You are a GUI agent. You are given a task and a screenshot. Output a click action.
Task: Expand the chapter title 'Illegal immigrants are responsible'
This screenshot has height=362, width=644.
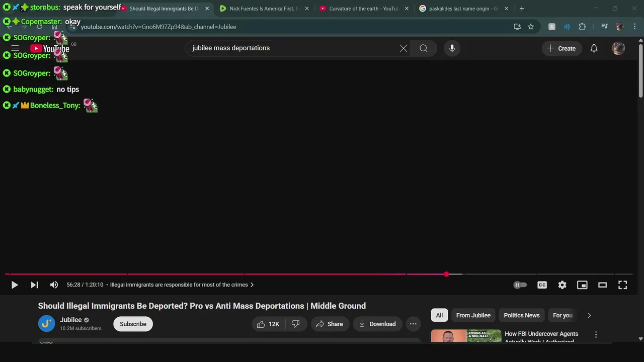pos(182,285)
